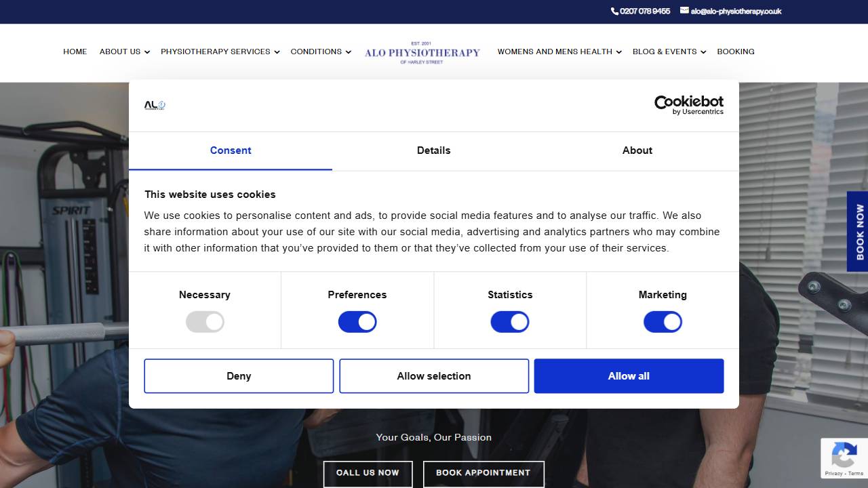
Task: Toggle the Necessary cookies switch
Action: point(205,322)
